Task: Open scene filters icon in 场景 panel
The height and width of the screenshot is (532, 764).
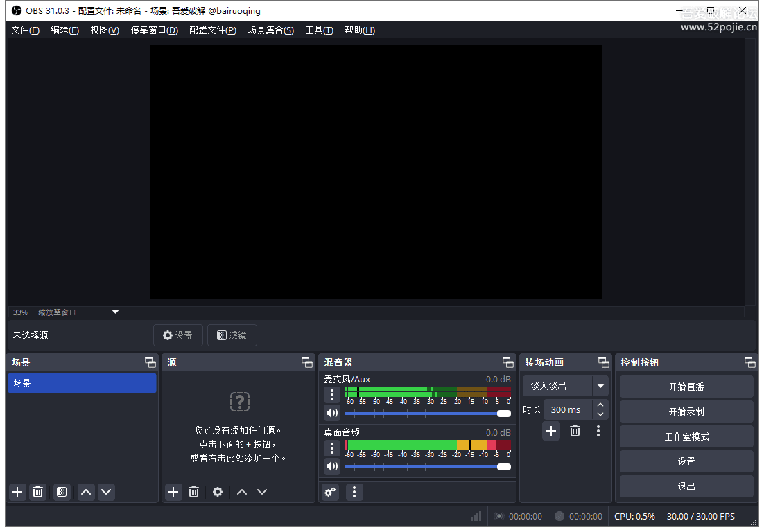Action: (x=62, y=492)
